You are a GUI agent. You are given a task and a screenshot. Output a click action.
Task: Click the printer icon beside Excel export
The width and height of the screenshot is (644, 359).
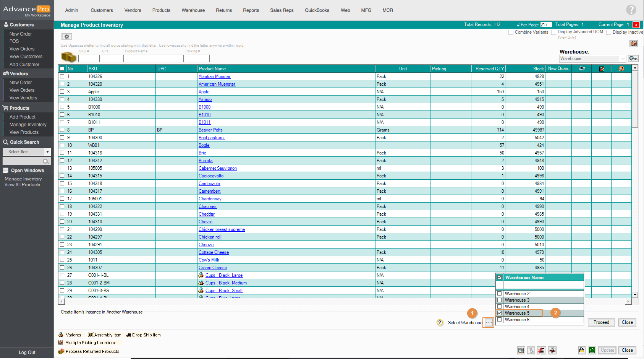pyautogui.click(x=582, y=350)
